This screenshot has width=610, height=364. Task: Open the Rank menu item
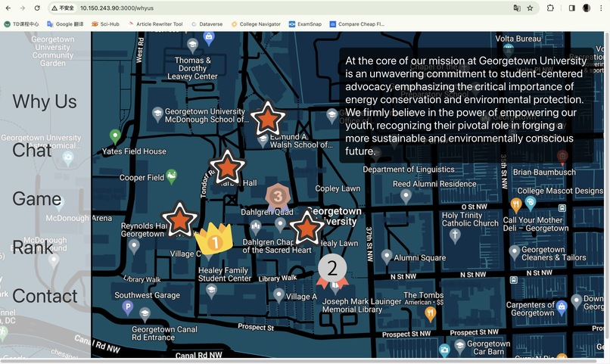click(33, 247)
